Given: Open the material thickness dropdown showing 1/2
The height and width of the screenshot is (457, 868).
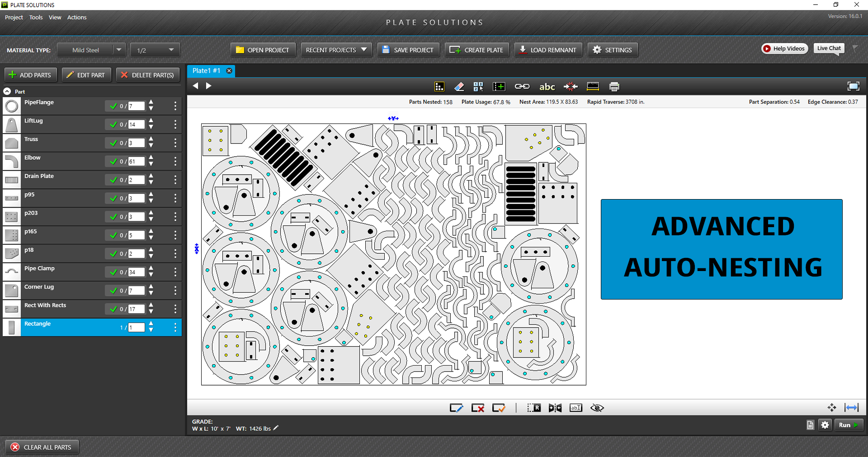Looking at the screenshot, I should tap(155, 50).
